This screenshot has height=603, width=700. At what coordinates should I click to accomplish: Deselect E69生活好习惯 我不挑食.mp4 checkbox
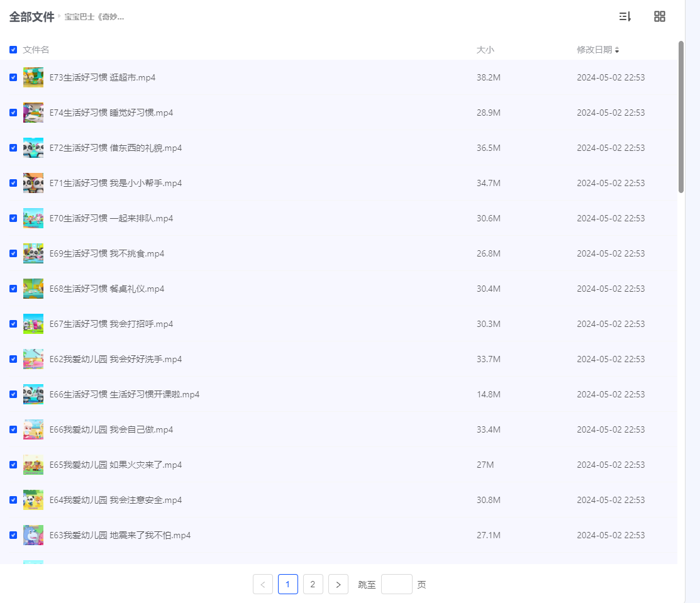click(13, 253)
